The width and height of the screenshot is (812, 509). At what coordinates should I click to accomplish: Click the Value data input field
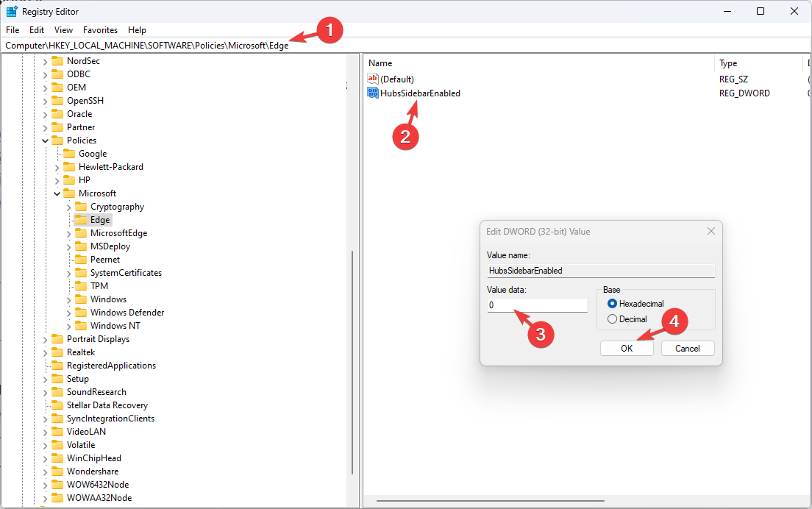[537, 305]
